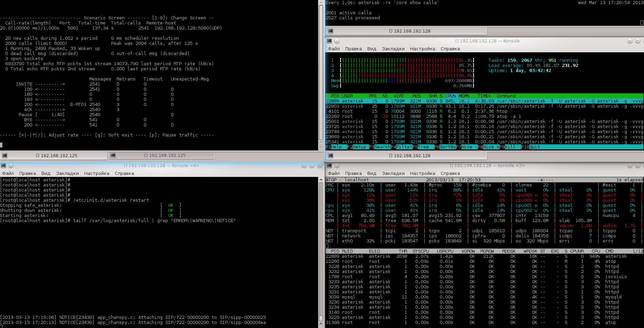Click terminal icon on tab above Konsole <2>
Viewport: 644px width, 328px height.
330,156
